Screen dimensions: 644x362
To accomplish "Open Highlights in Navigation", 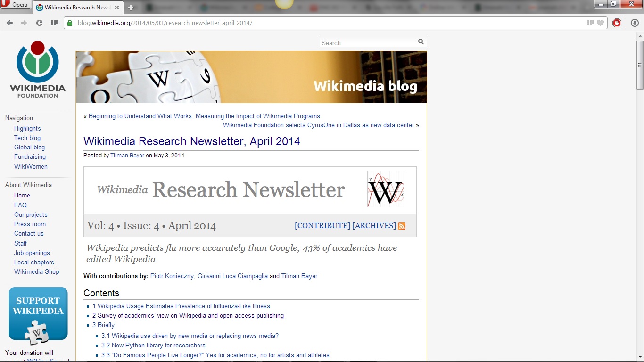I will pos(27,128).
